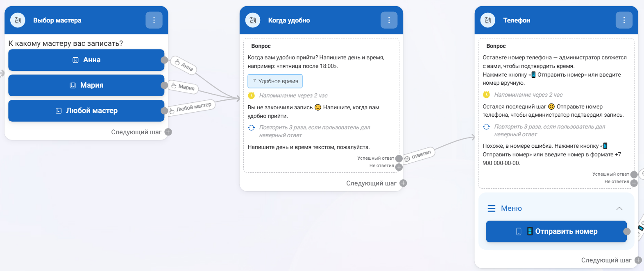This screenshot has height=271, width=644.
Task: Click the «Успешный ответ» connector dot in «Когда удобно»
Action: tap(399, 158)
